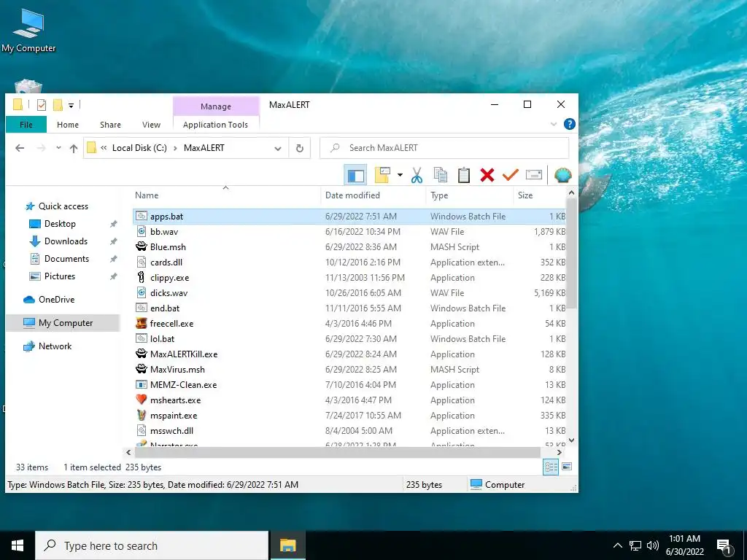747x560 pixels.
Task: Click the horizontal scrollbar right arrow
Action: pyautogui.click(x=560, y=452)
